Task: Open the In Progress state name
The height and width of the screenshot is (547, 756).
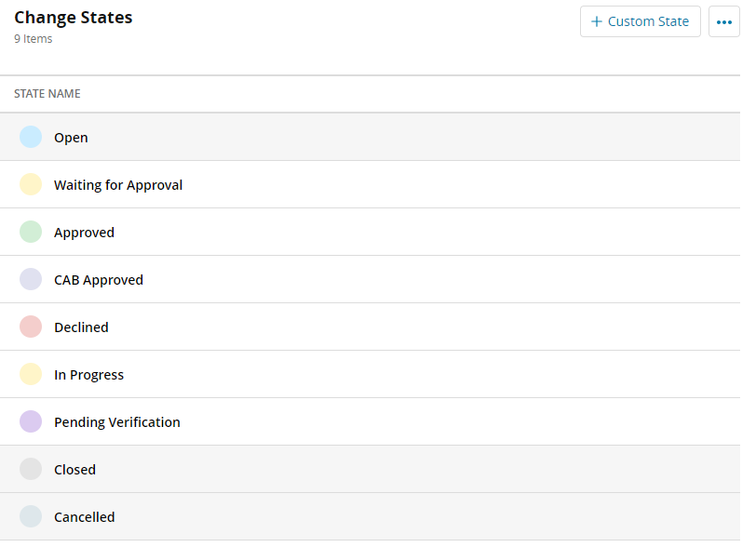Action: click(88, 375)
